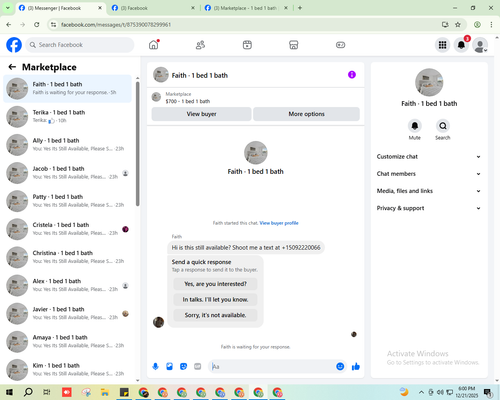500x400 pixels.
Task: Click the browser address bar URL
Action: coord(116,25)
